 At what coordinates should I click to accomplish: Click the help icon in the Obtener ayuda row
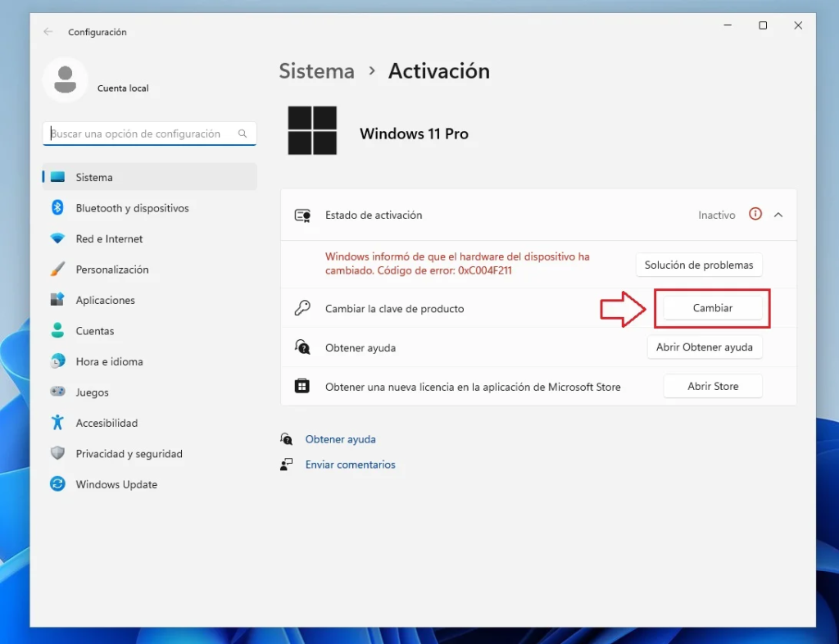pyautogui.click(x=302, y=347)
